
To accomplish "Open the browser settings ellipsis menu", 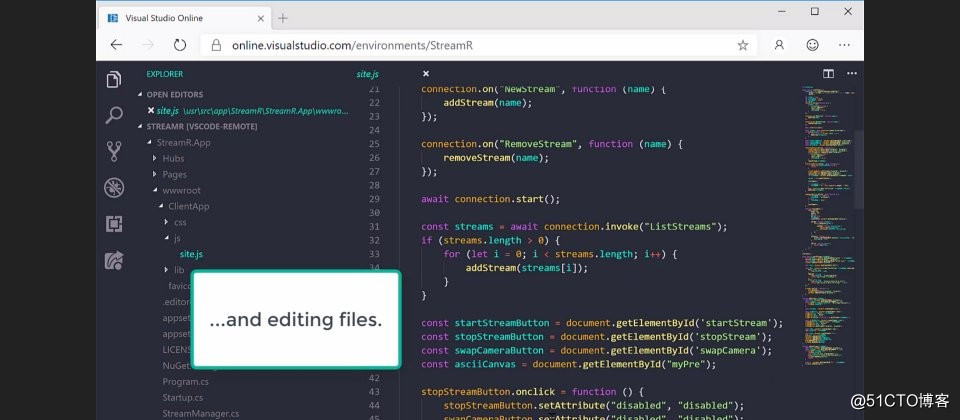I will [844, 45].
